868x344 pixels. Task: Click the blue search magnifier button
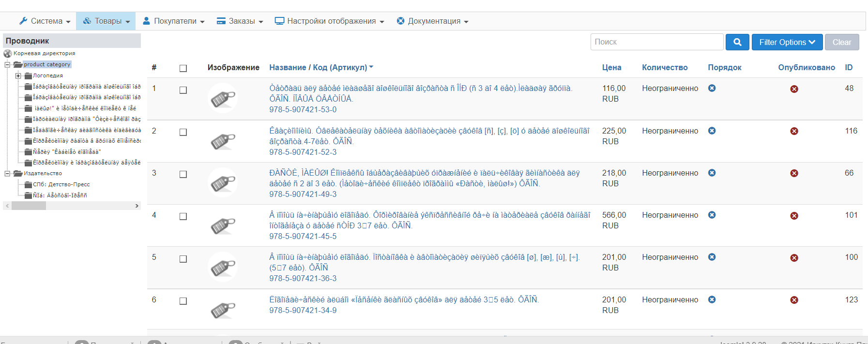pyautogui.click(x=737, y=42)
